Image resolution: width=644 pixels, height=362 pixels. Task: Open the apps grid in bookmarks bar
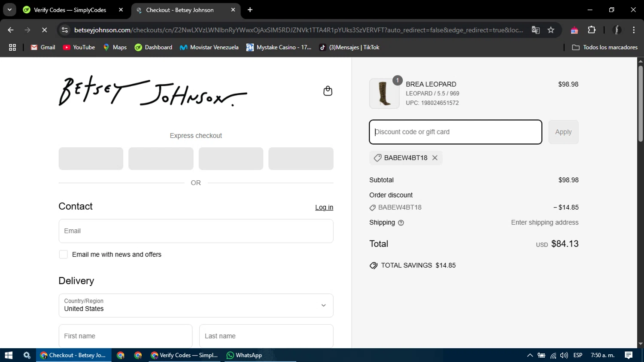(12, 47)
